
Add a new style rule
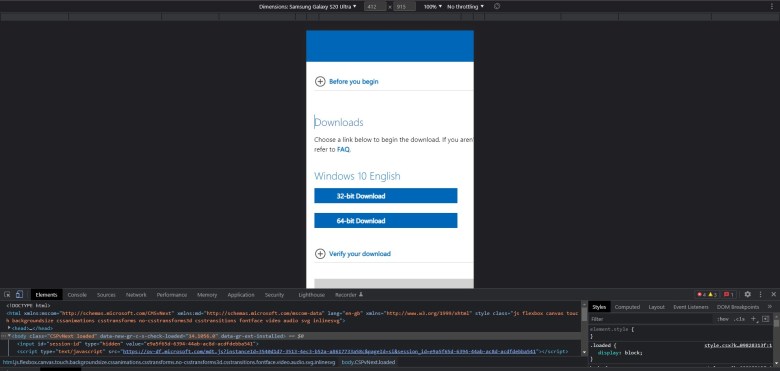[x=753, y=319]
